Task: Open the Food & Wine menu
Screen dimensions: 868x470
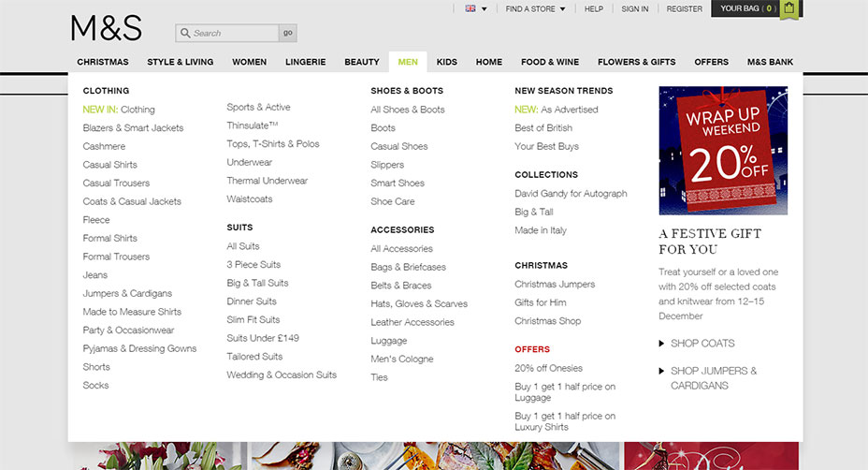Action: click(549, 62)
